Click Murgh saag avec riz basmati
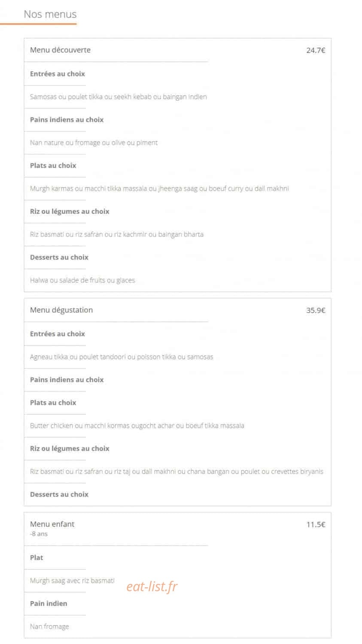Screen dimensions: 362x644 pyautogui.click(x=72, y=580)
